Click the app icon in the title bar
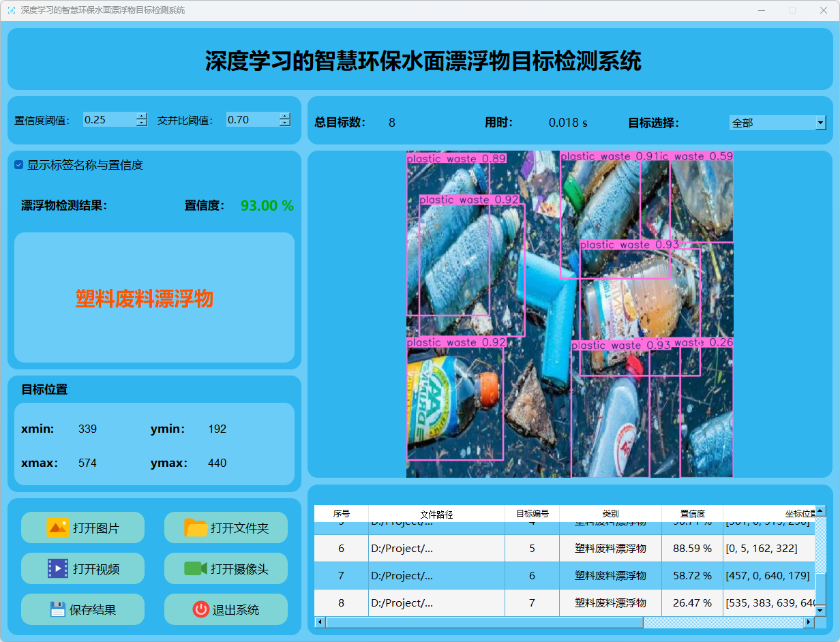 (12, 10)
